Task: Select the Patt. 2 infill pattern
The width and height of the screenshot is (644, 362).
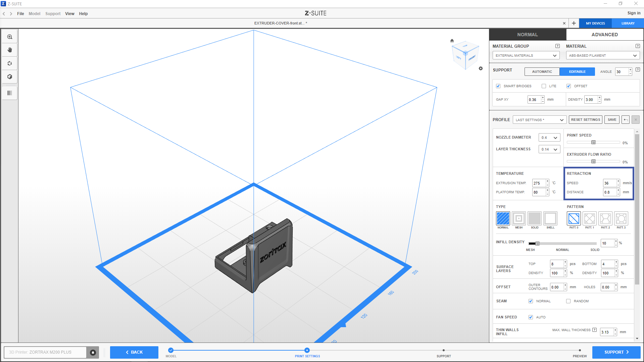Action: [605, 219]
